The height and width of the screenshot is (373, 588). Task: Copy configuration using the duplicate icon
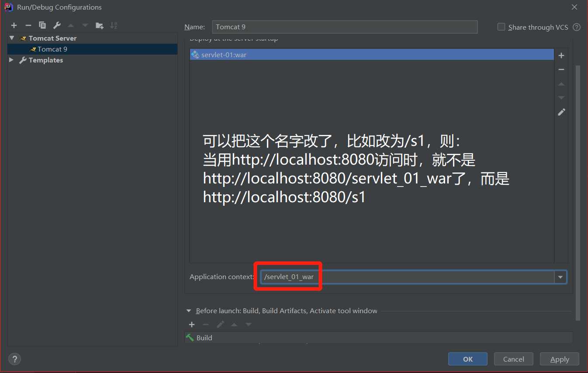coord(42,25)
